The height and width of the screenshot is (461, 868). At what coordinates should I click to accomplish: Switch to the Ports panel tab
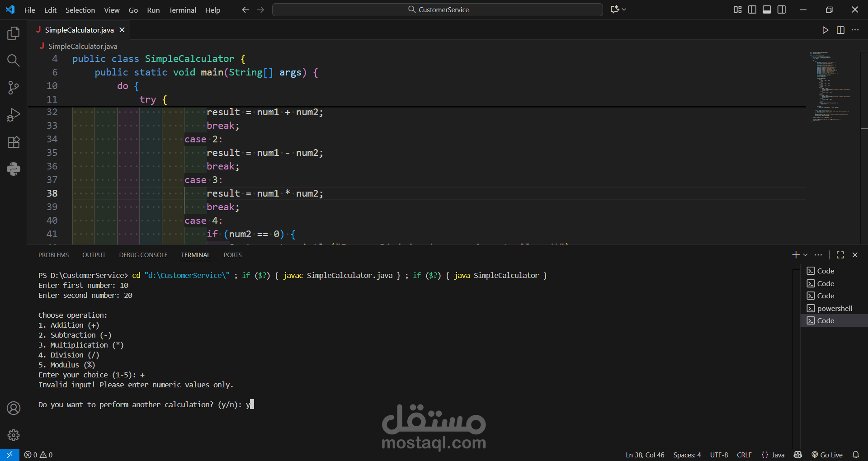[x=233, y=255]
